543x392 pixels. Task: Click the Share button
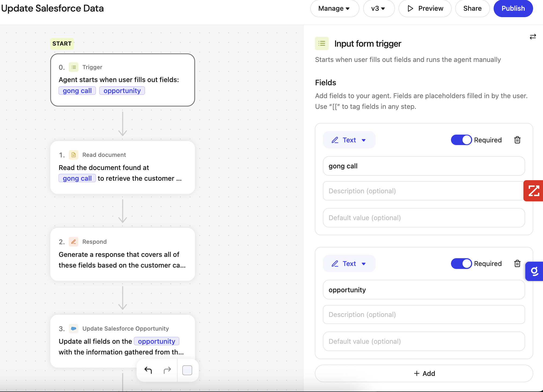(x=472, y=9)
